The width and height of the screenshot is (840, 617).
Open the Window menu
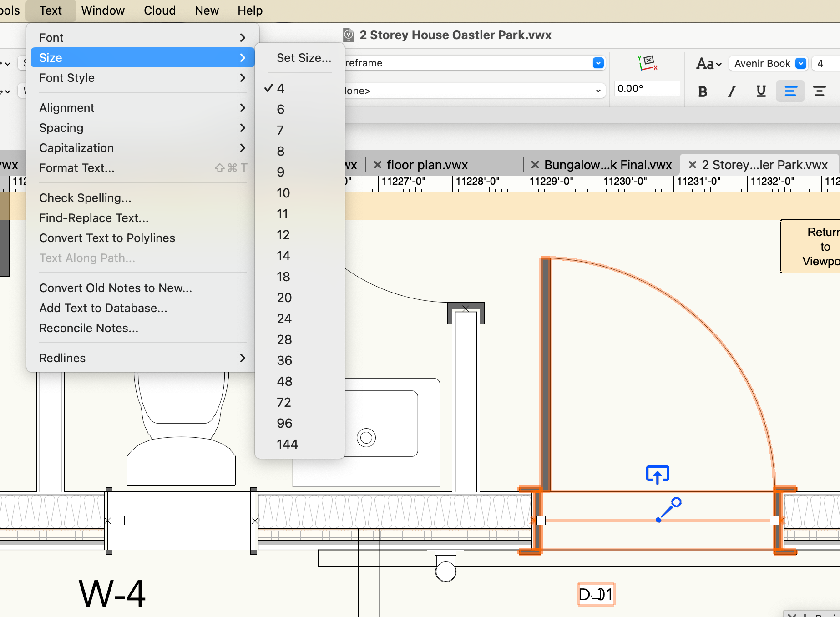pos(103,10)
